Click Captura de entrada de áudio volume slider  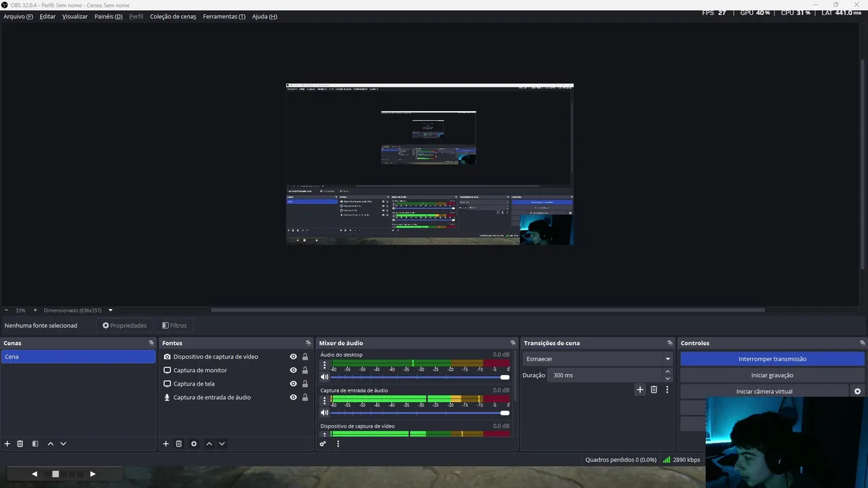(420, 412)
